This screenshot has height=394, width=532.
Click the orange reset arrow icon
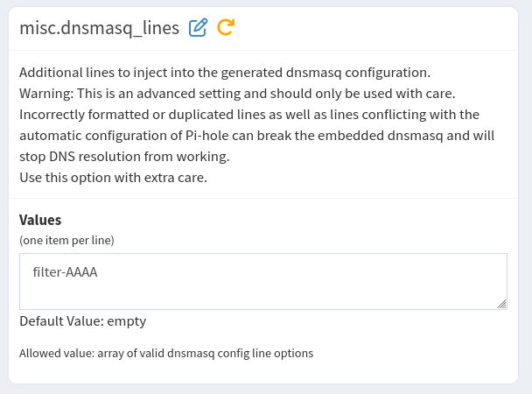click(226, 27)
